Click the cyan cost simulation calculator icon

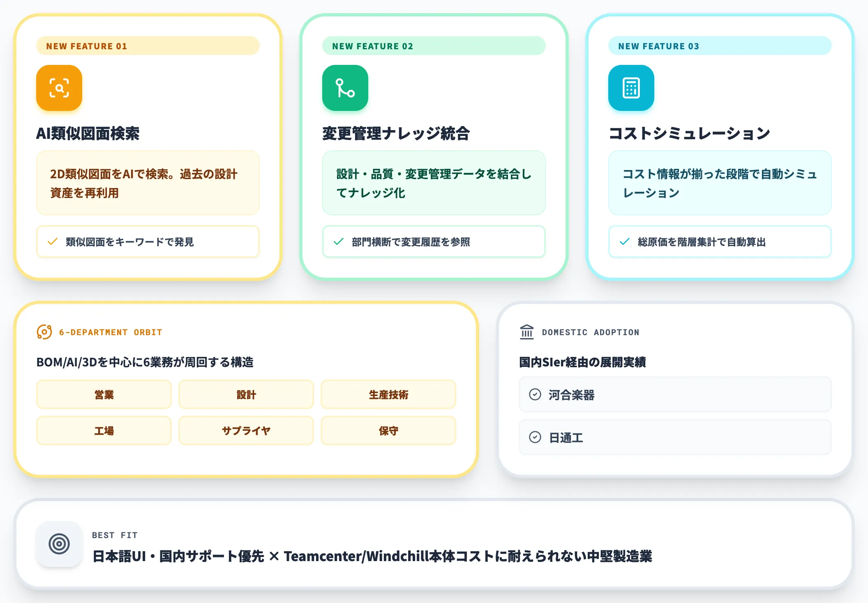pyautogui.click(x=631, y=88)
